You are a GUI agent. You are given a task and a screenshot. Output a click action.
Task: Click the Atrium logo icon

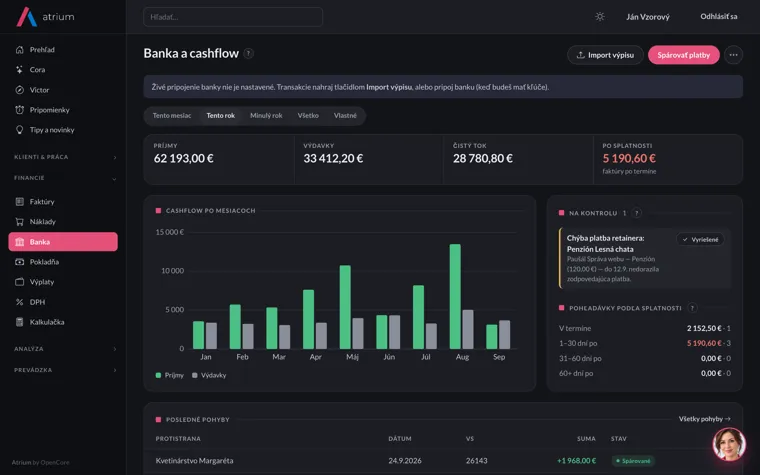27,17
